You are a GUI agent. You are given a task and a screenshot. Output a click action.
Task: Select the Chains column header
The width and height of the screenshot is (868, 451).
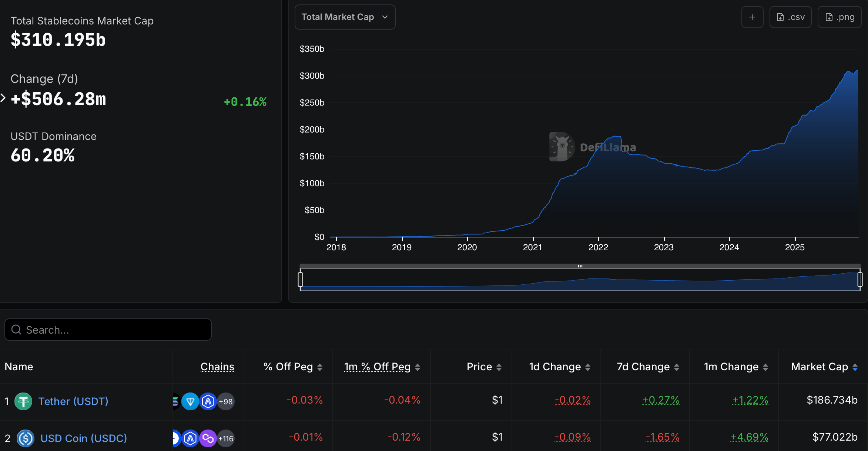pyautogui.click(x=217, y=367)
